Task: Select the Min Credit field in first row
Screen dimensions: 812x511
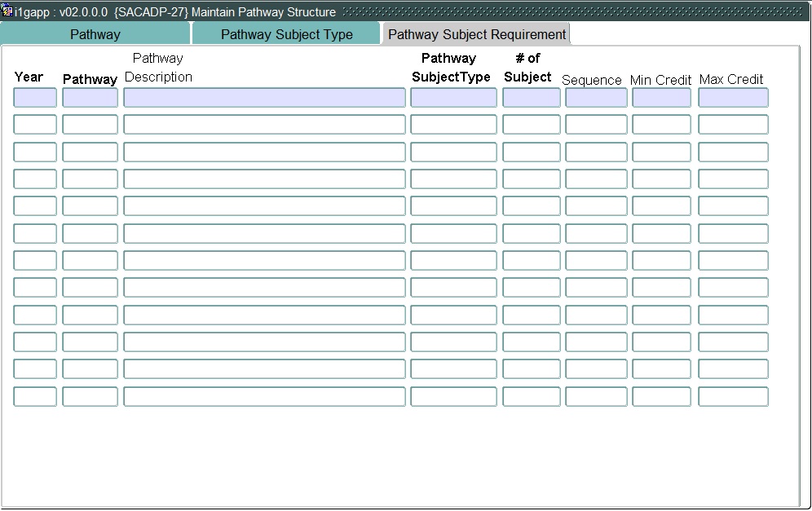Action: 661,98
